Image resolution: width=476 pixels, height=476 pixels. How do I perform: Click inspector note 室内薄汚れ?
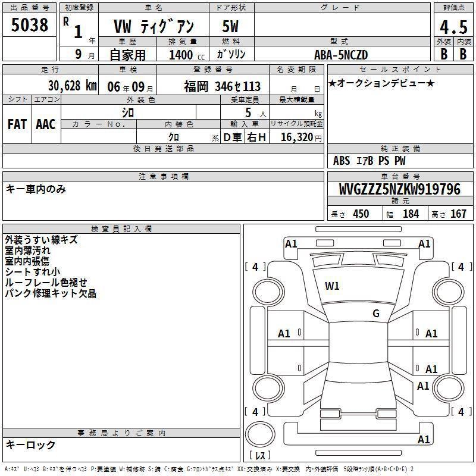tap(27, 250)
